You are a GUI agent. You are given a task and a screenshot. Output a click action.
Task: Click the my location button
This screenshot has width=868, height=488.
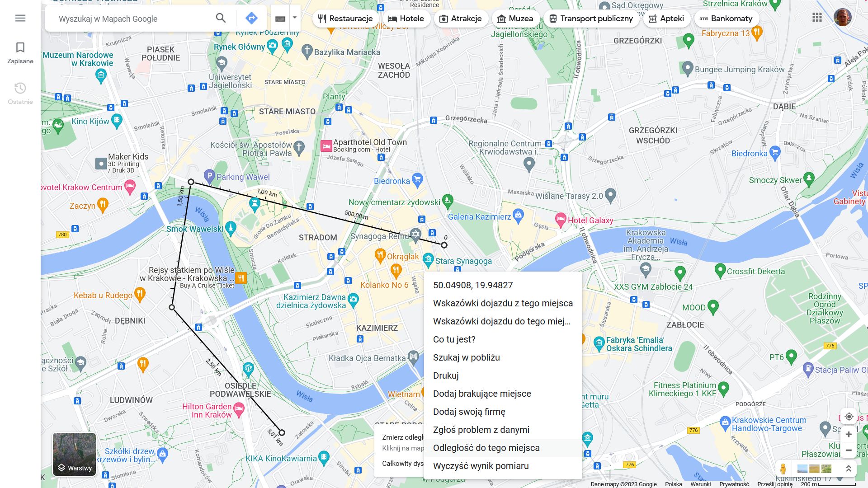pyautogui.click(x=849, y=417)
